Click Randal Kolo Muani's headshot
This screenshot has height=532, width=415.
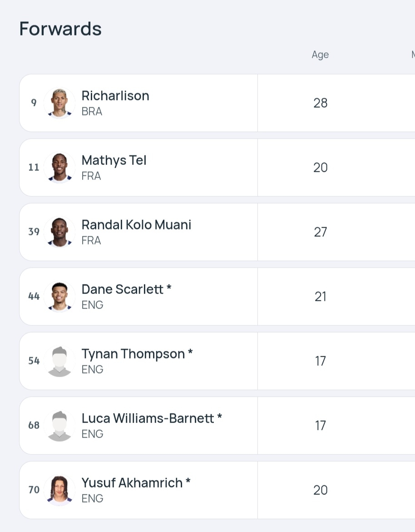tap(59, 232)
